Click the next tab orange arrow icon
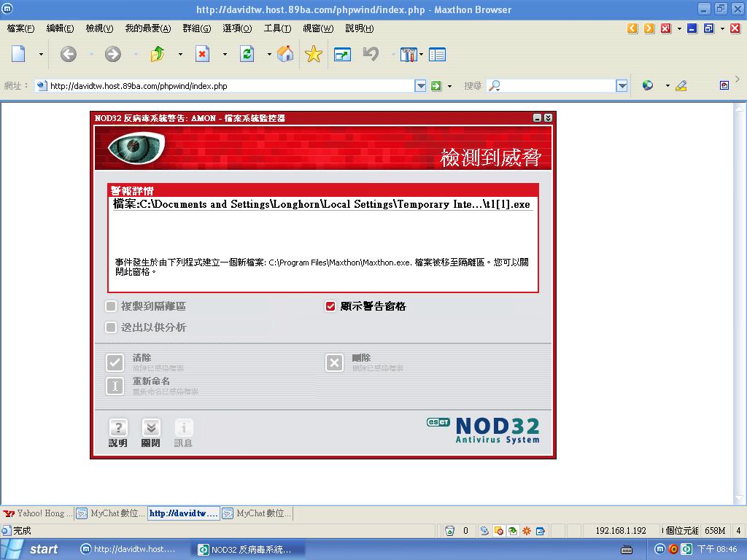This screenshot has width=747, height=560. 649,28
